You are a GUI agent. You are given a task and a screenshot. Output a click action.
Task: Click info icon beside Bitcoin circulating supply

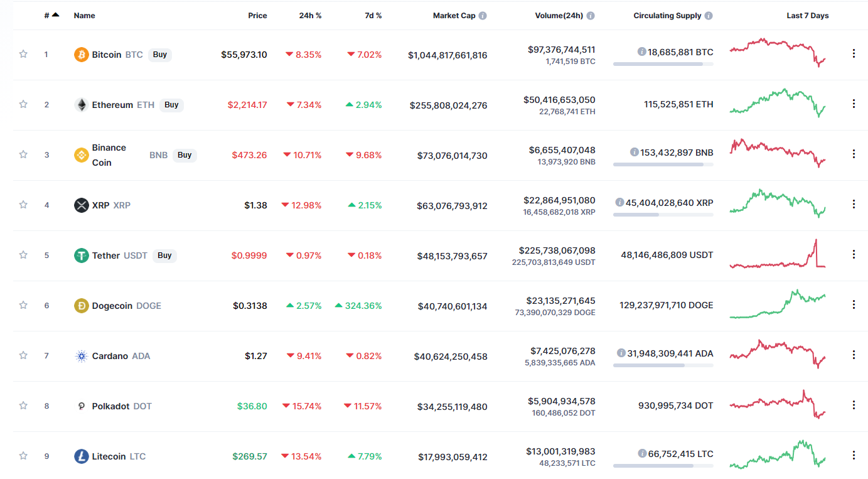[x=641, y=52]
